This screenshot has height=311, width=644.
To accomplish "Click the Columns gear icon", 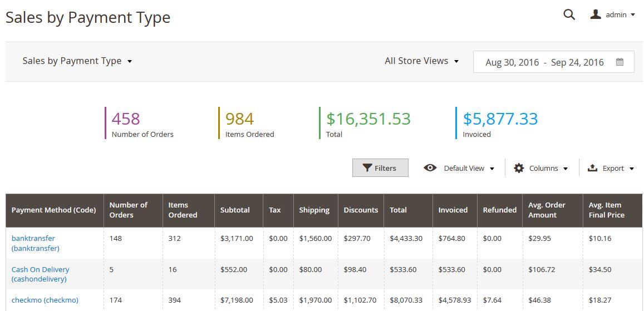I will [519, 168].
